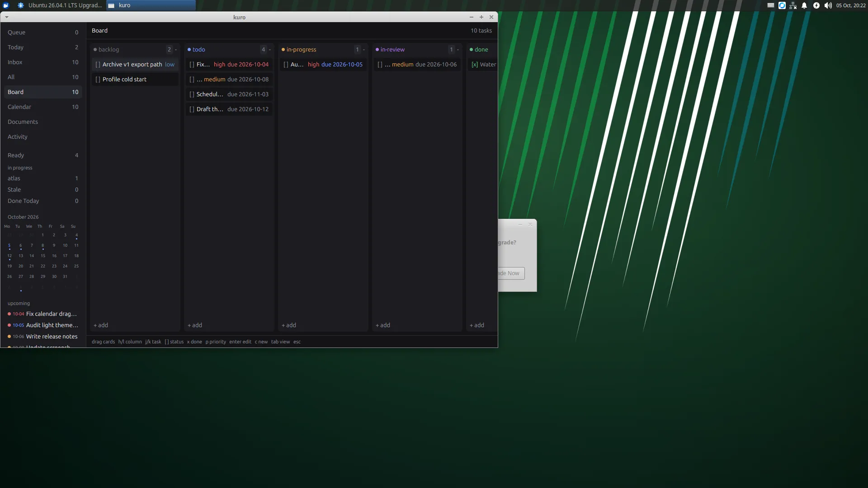Image resolution: width=868 pixels, height=488 pixels.
Task: Select the Ready filter in sidebar
Action: point(43,155)
